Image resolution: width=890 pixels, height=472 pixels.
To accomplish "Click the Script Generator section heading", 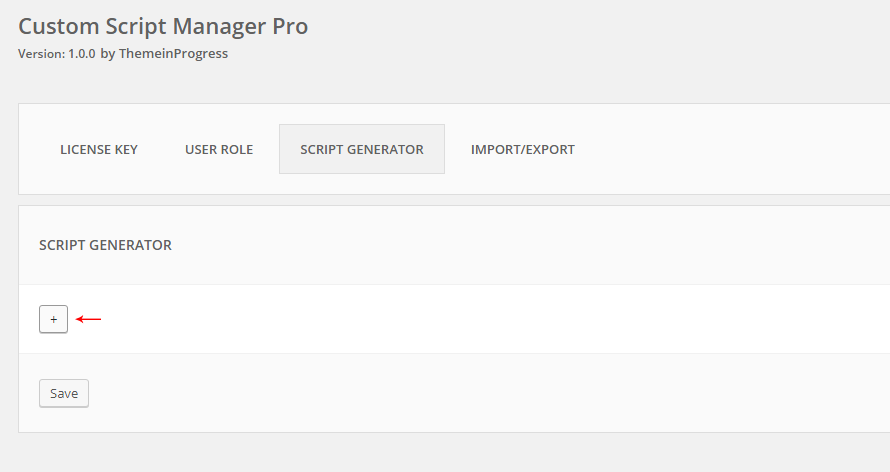I will pyautogui.click(x=105, y=245).
